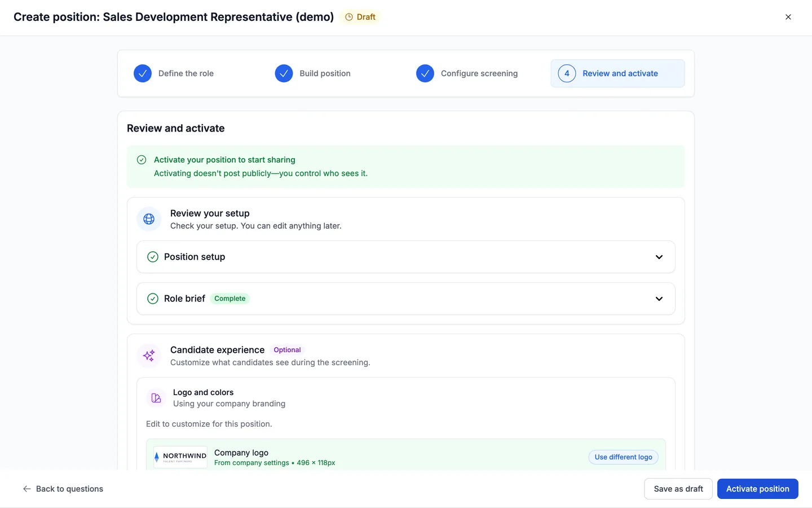Click the green check icon in activation banner
The image size is (812, 508).
point(142,160)
